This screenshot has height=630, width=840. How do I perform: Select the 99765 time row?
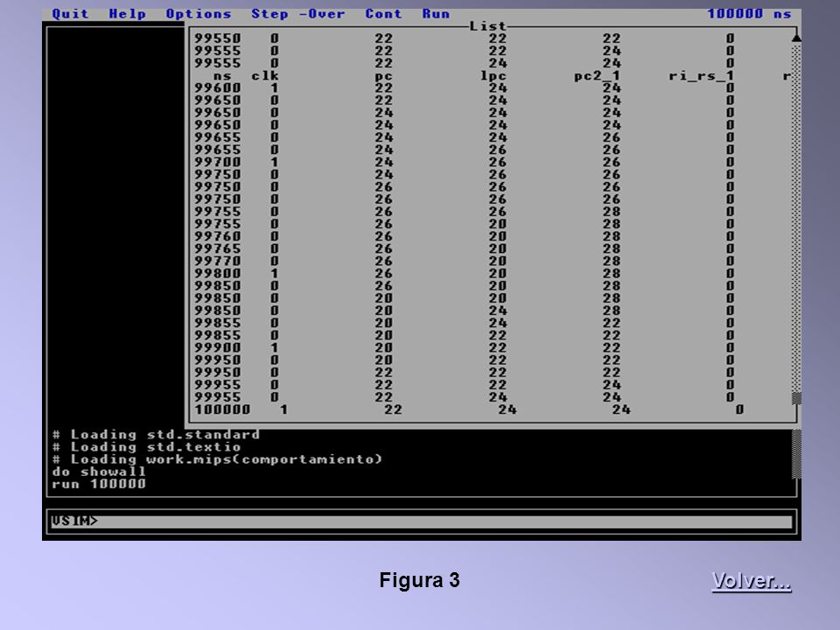point(465,249)
